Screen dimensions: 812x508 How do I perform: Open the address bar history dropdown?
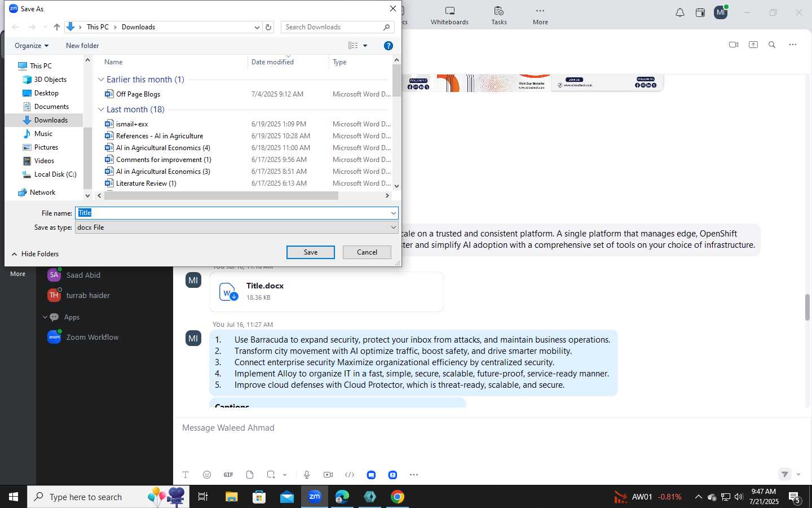click(257, 27)
